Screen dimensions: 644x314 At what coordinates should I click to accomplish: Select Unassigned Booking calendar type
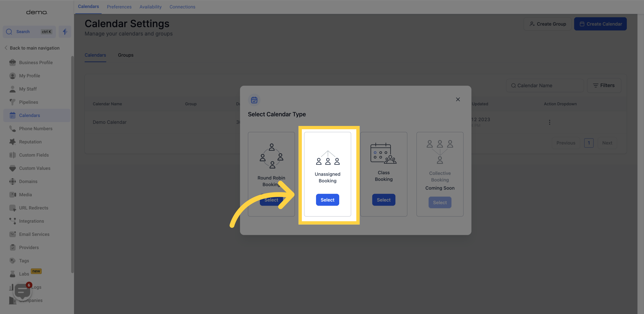327,199
